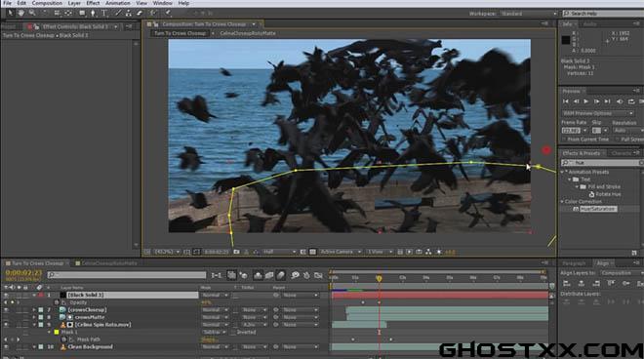Screen dimensions: 644x359
Task: Jump to last frame in Preview panel
Action: (x=608, y=101)
